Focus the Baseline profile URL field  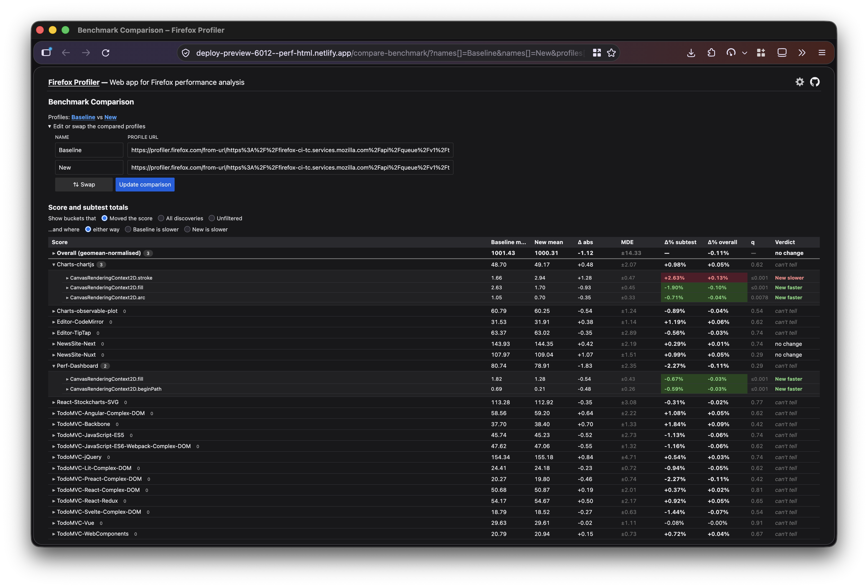tap(290, 150)
